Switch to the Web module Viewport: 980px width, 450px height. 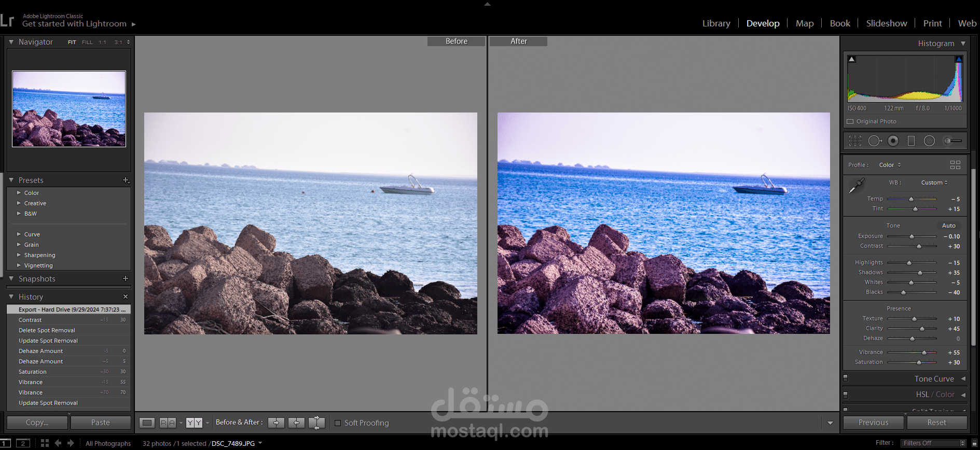click(967, 23)
